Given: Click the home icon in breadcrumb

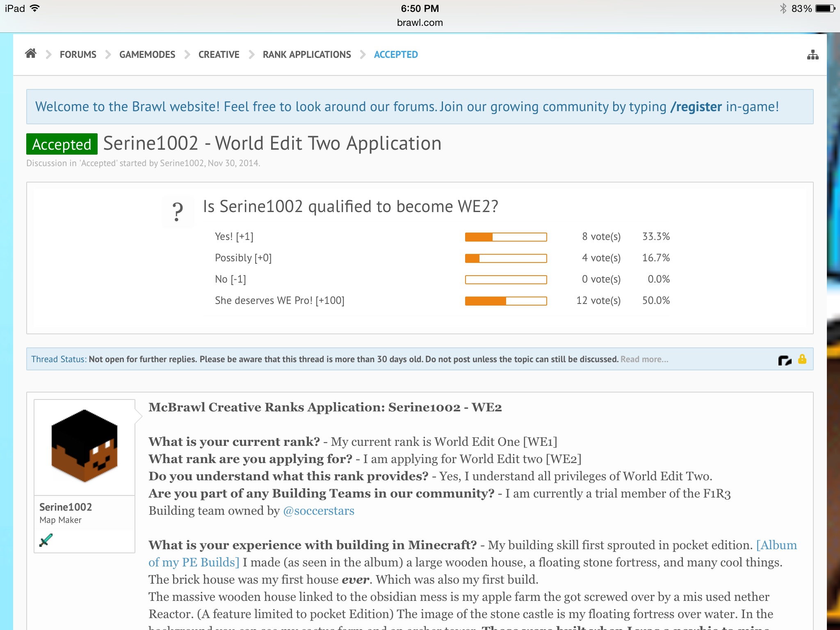Looking at the screenshot, I should pyautogui.click(x=31, y=54).
